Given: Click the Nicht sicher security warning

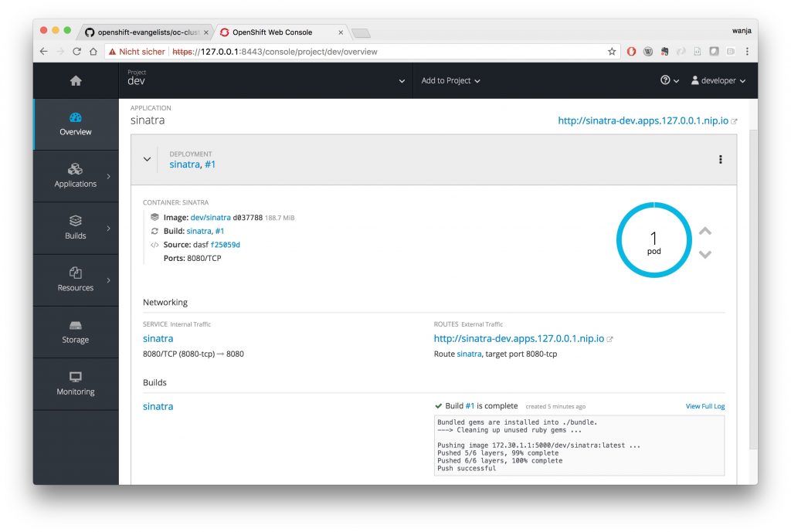Looking at the screenshot, I should 137,52.
